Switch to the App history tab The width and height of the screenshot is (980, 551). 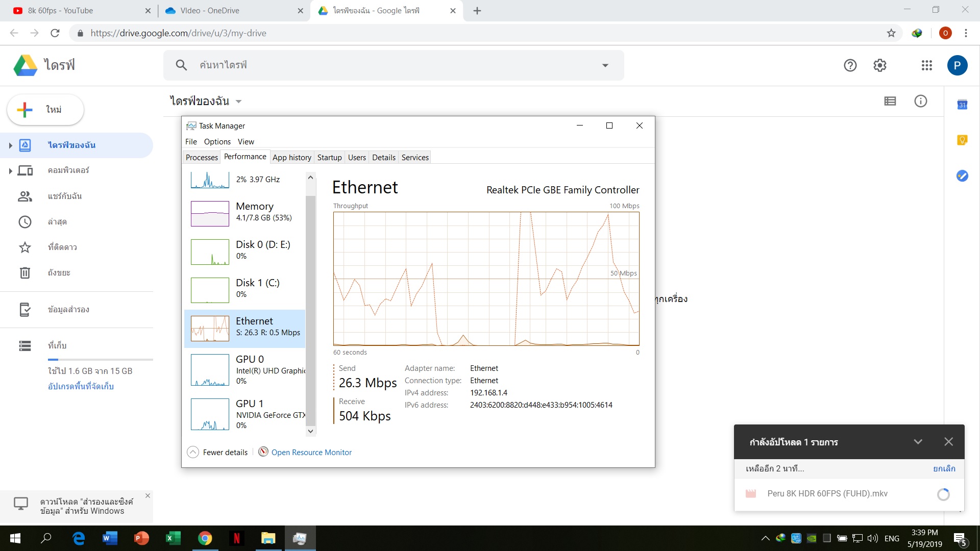pyautogui.click(x=292, y=157)
